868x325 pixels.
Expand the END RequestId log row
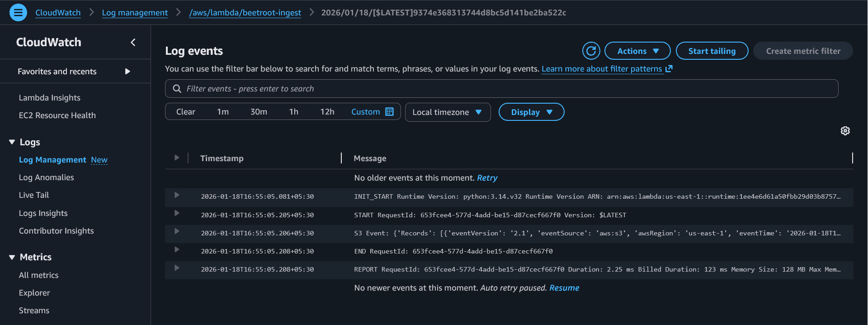click(177, 249)
